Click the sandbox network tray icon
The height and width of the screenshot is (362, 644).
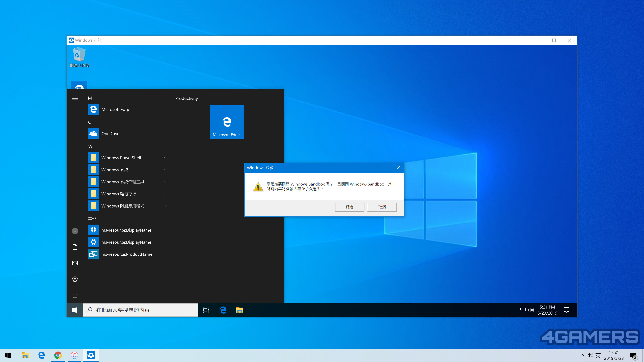(523, 310)
